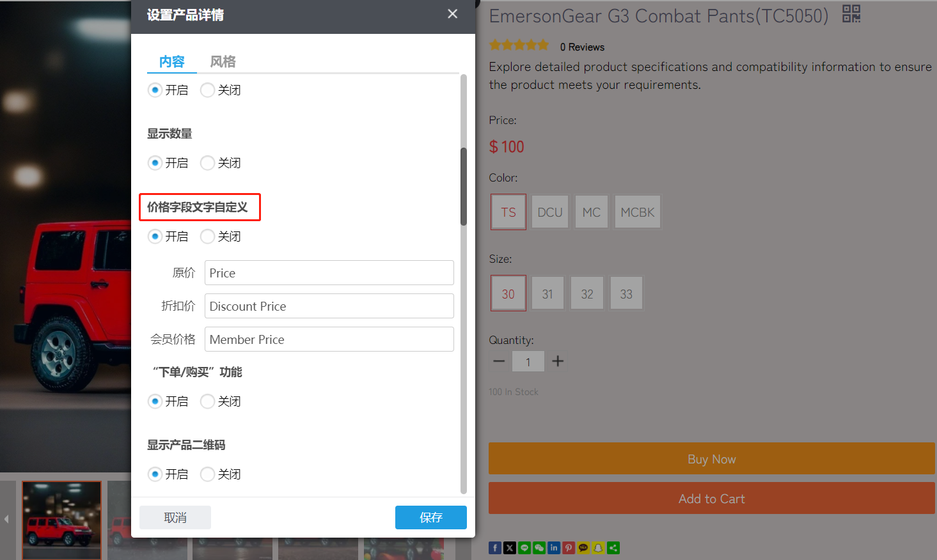Enable 显示数量 by selecting 开启
The height and width of the screenshot is (560, 937).
pyautogui.click(x=155, y=162)
